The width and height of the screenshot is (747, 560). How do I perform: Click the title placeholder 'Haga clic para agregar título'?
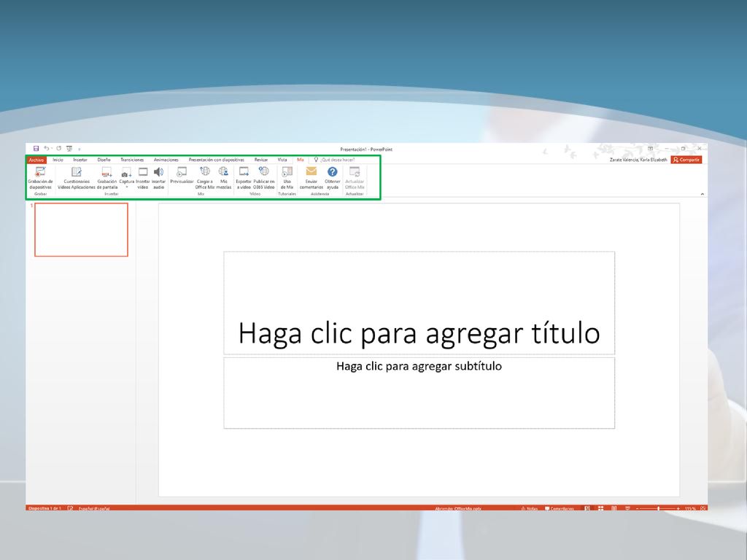pos(419,303)
